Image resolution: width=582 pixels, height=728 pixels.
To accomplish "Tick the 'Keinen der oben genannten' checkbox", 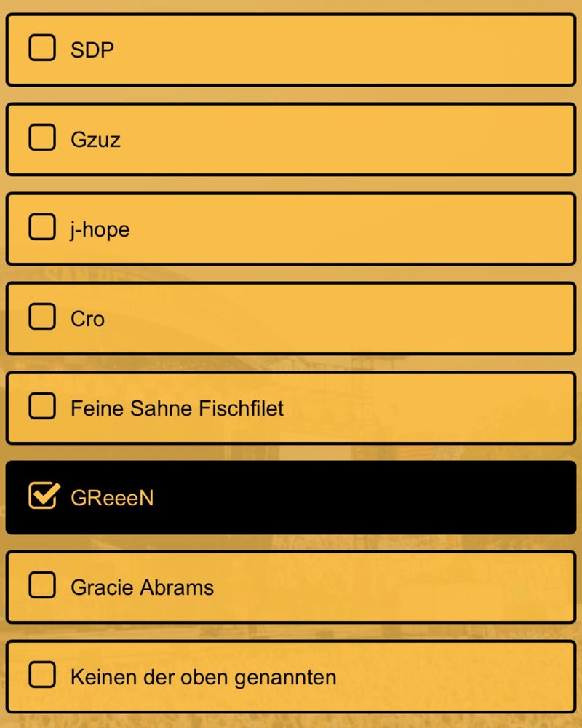I will 42,675.
